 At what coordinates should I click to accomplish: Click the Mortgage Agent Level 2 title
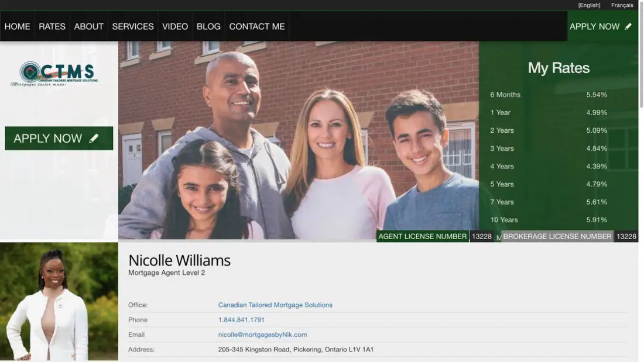[166, 273]
